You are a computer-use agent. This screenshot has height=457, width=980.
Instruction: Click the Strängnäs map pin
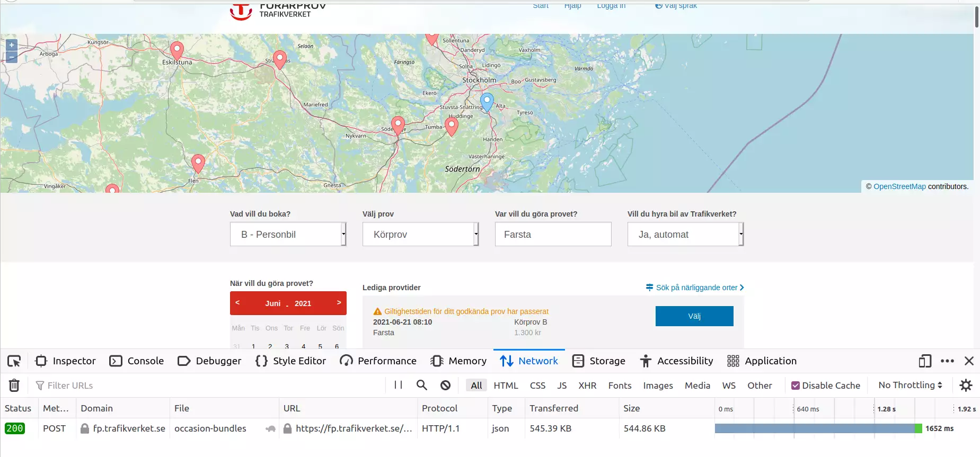279,60
